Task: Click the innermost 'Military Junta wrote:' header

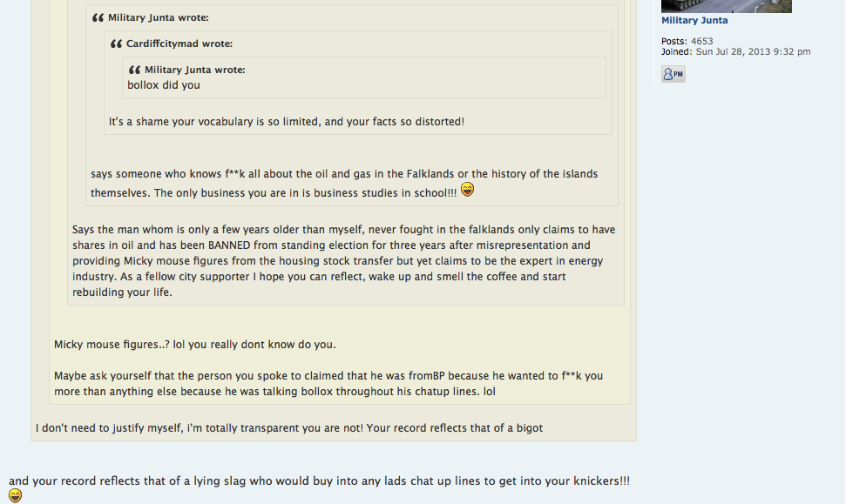Action: click(194, 70)
